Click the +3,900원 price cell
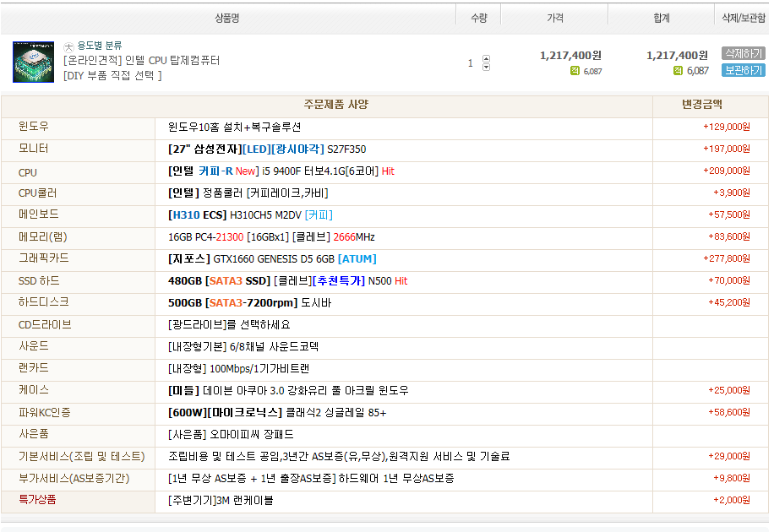This screenshot has width=774, height=532. pos(732,193)
